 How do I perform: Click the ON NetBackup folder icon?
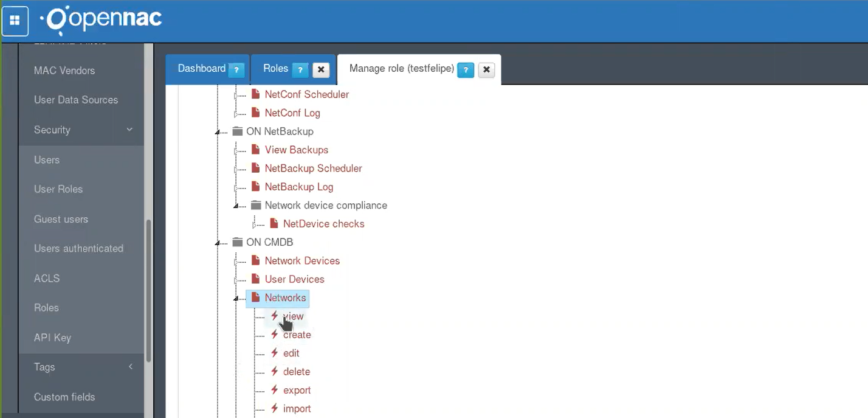point(237,131)
